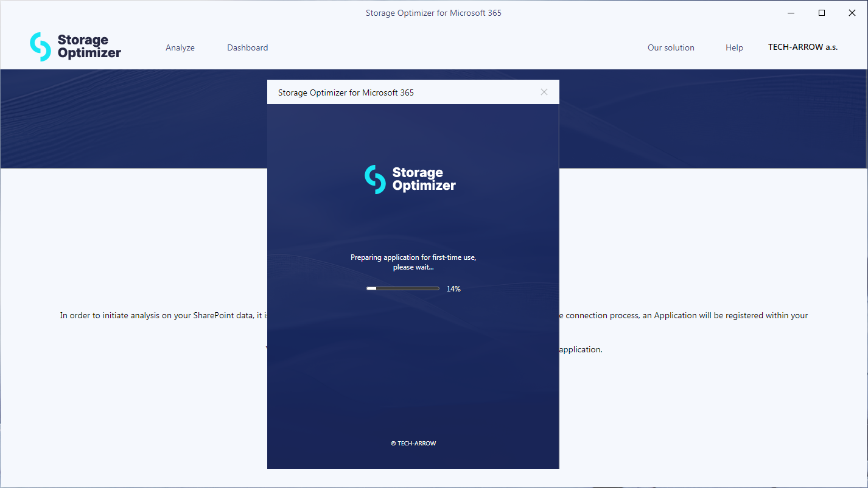Maximize the Storage Optimizer window
Viewport: 868px width, 488px height.
pos(821,13)
